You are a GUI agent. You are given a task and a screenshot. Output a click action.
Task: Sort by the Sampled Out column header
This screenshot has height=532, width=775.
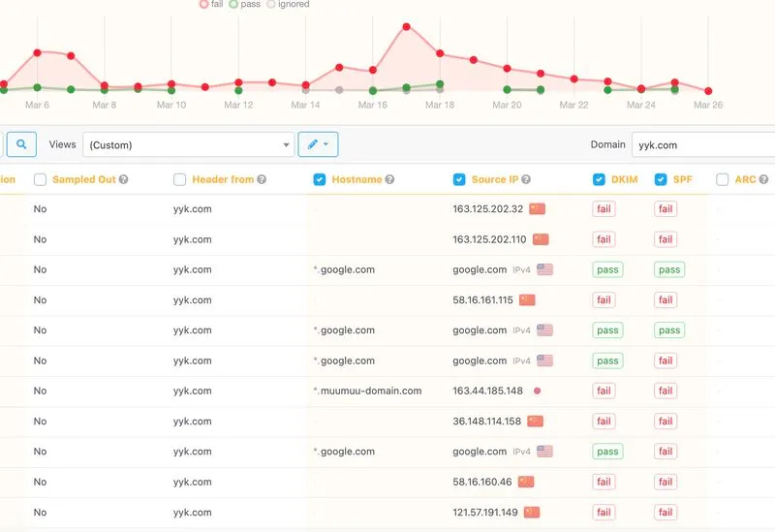[84, 179]
